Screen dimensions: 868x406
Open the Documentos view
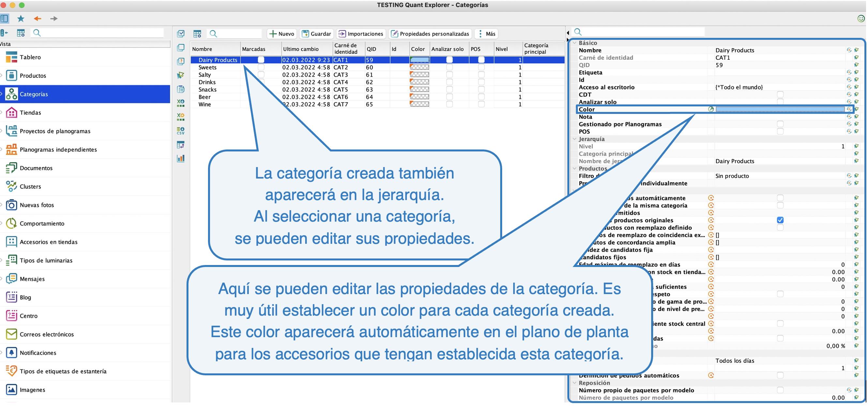[36, 168]
